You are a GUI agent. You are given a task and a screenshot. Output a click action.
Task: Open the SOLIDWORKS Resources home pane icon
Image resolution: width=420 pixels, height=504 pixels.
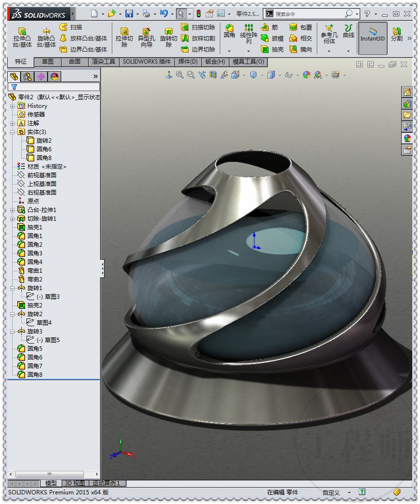[x=407, y=92]
